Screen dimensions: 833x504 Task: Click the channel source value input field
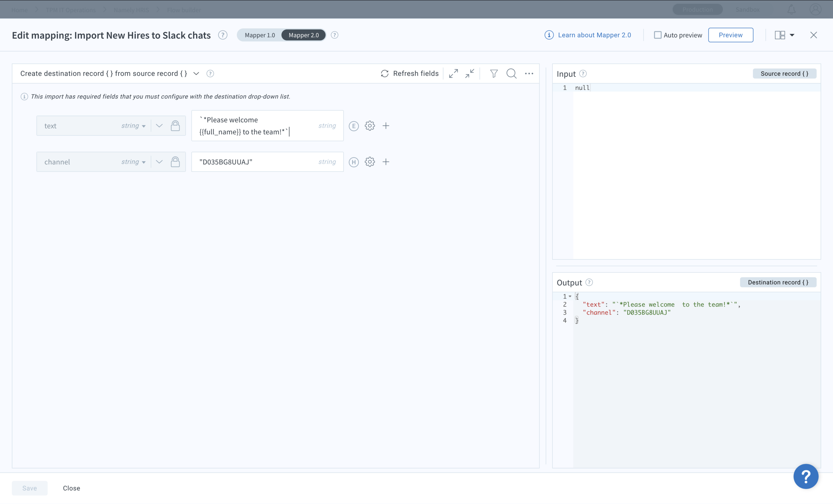point(267,162)
